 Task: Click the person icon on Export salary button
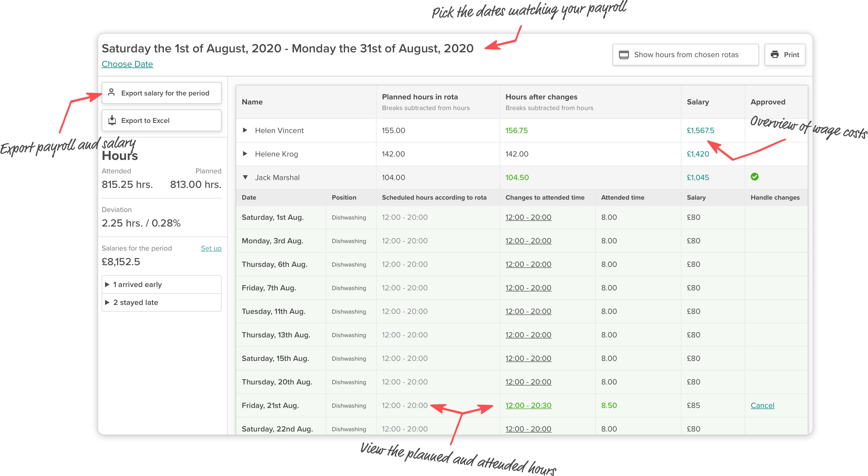pos(111,93)
